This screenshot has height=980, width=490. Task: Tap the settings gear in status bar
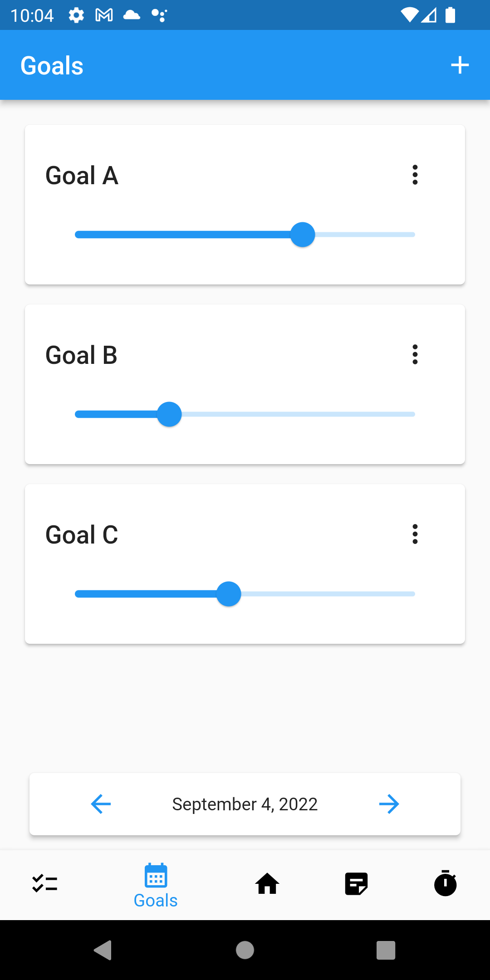tap(76, 15)
